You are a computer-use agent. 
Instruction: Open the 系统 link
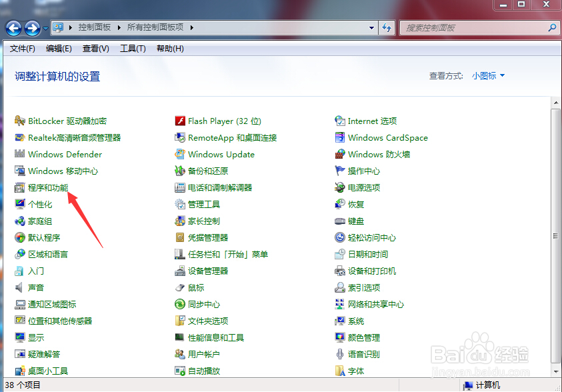tap(356, 321)
